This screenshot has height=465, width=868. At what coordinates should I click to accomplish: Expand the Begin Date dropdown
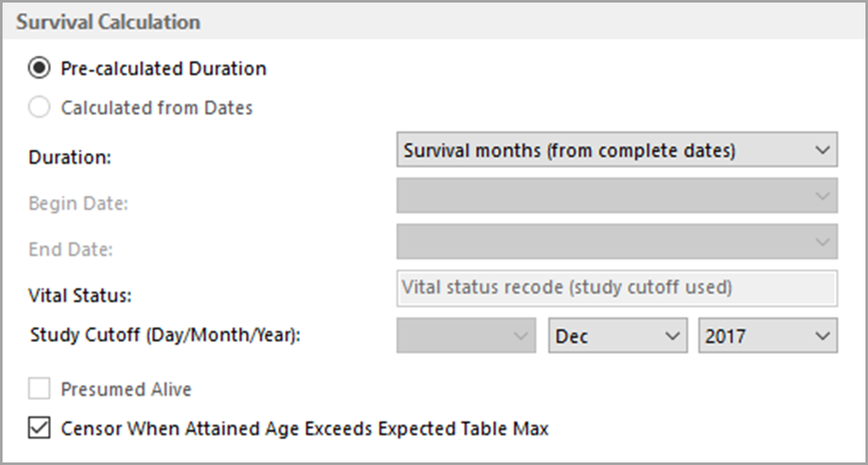[x=616, y=196]
